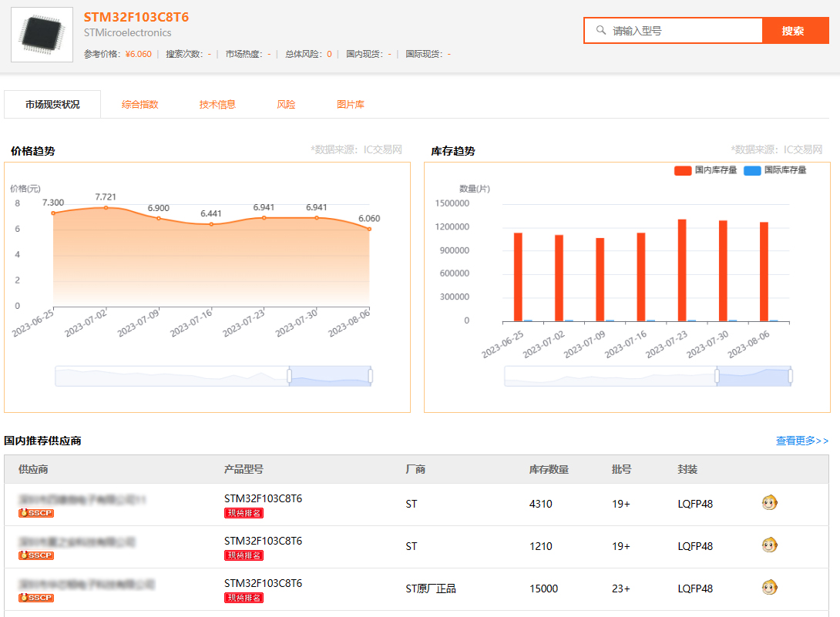Click the right handle of the inventory trend zoom slider

pos(790,376)
